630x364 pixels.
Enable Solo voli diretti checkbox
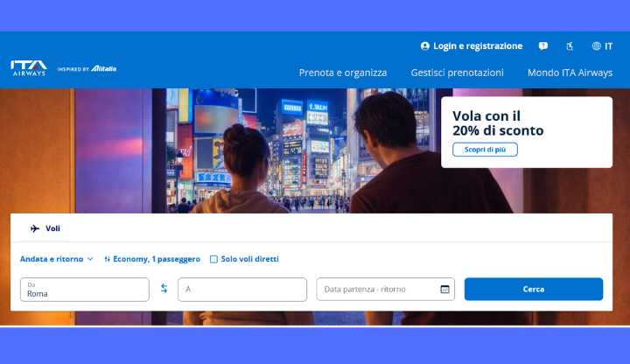coord(213,259)
